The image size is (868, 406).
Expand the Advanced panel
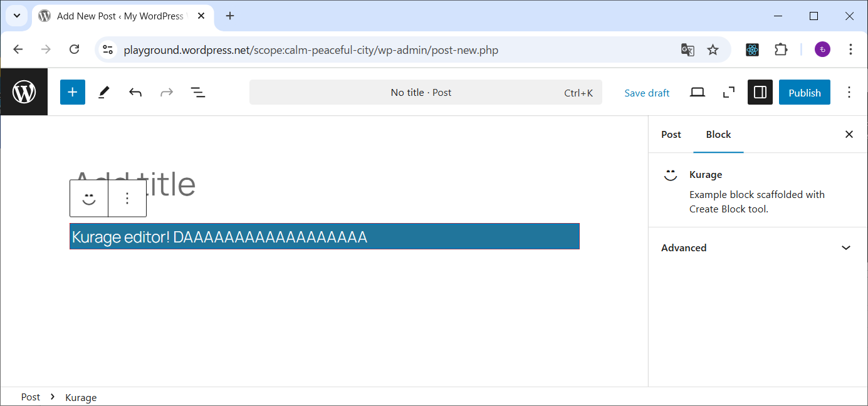[758, 247]
